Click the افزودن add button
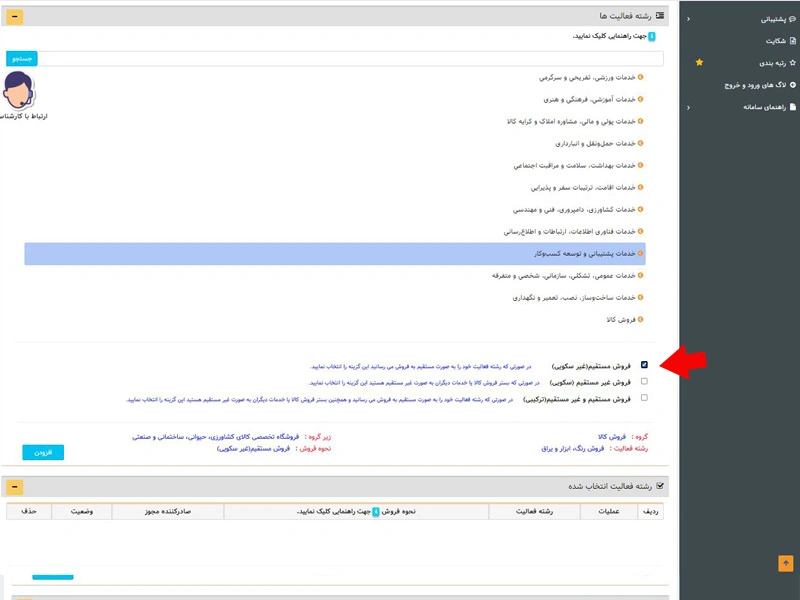The height and width of the screenshot is (600, 800). tap(43, 453)
